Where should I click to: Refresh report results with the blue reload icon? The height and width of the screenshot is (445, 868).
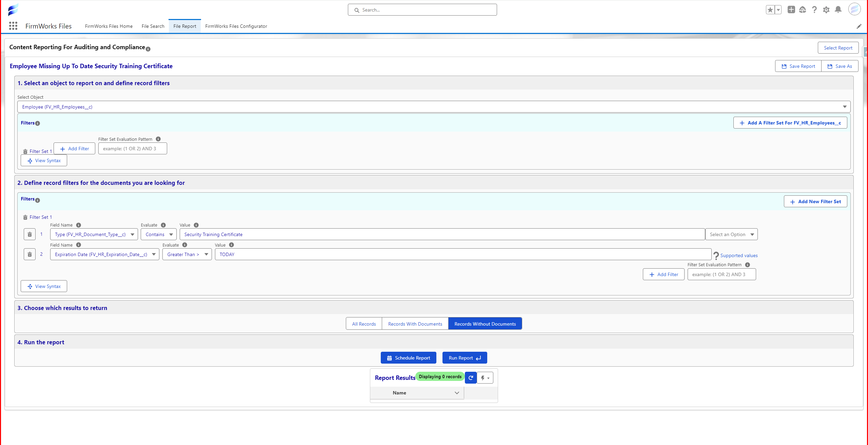click(x=471, y=378)
